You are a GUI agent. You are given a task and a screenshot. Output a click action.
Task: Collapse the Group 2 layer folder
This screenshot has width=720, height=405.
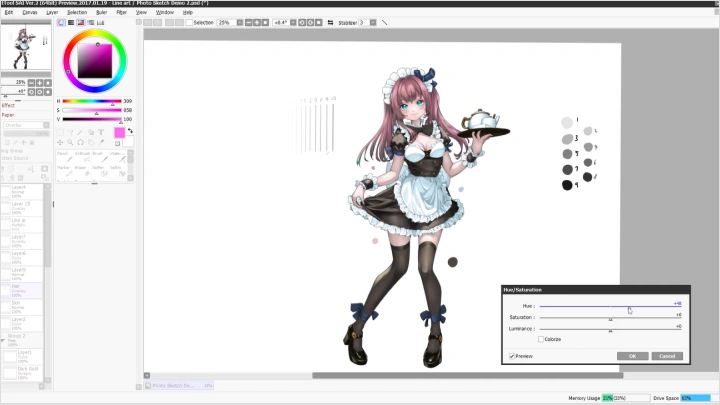tap(3, 340)
